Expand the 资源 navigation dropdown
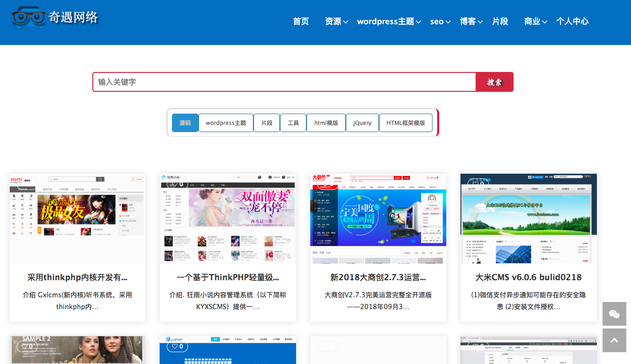The image size is (631, 364). click(334, 21)
